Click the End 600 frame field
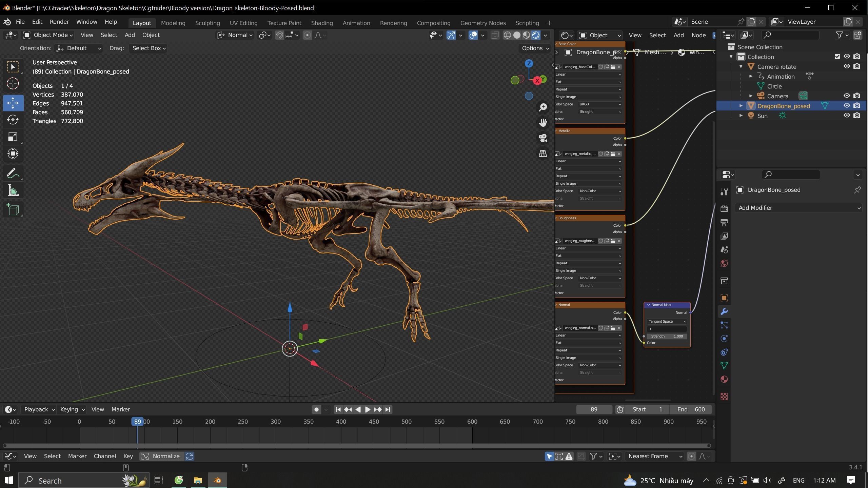Screen dimensions: 868x488 pos(691,409)
